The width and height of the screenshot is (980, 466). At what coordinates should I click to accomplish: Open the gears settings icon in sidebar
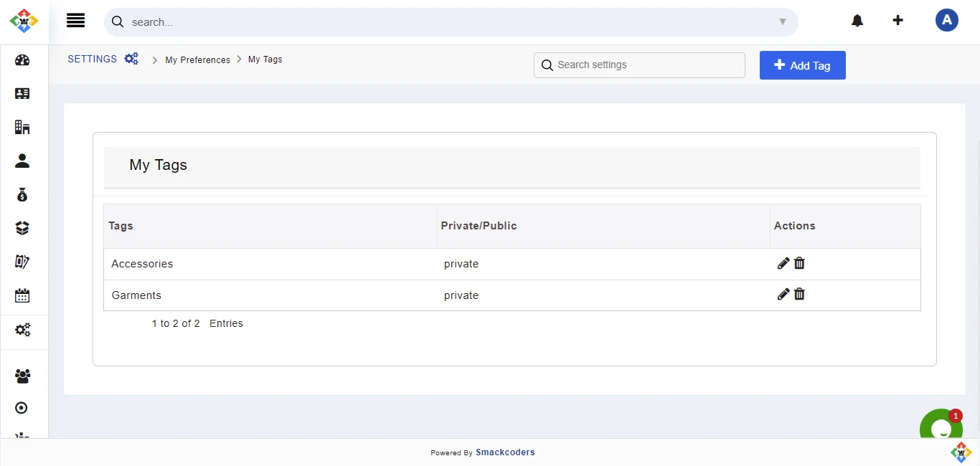(22, 330)
